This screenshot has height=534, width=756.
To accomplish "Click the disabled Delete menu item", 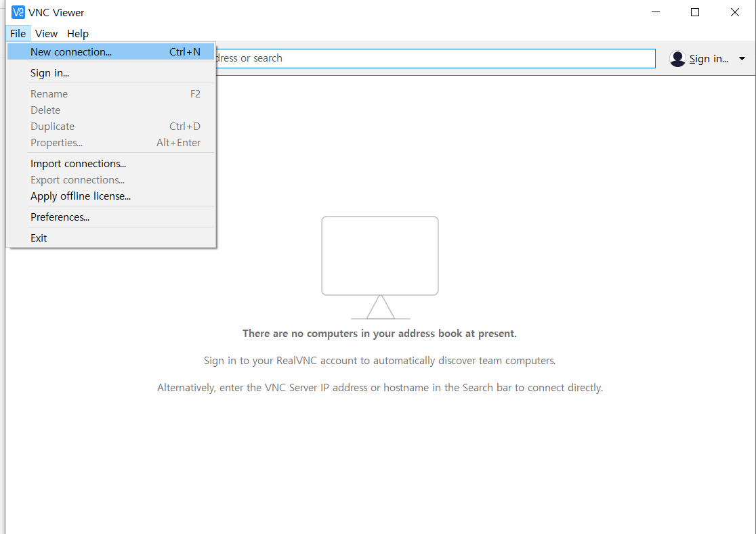I will coord(111,110).
